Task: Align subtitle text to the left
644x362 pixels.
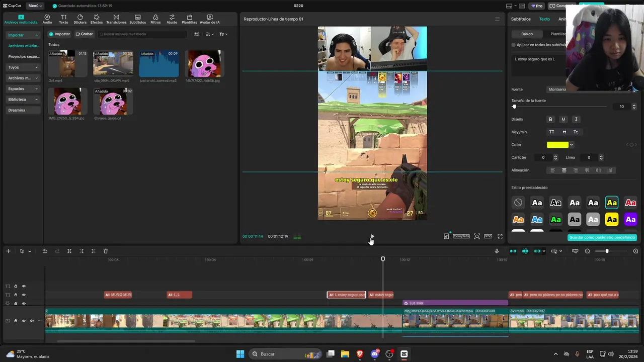Action: pyautogui.click(x=552, y=170)
